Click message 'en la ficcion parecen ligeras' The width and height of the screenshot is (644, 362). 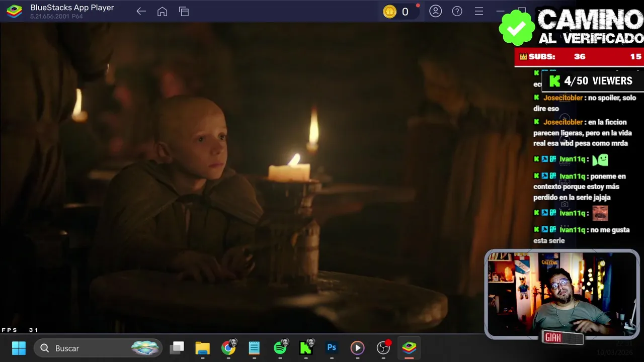(x=582, y=133)
